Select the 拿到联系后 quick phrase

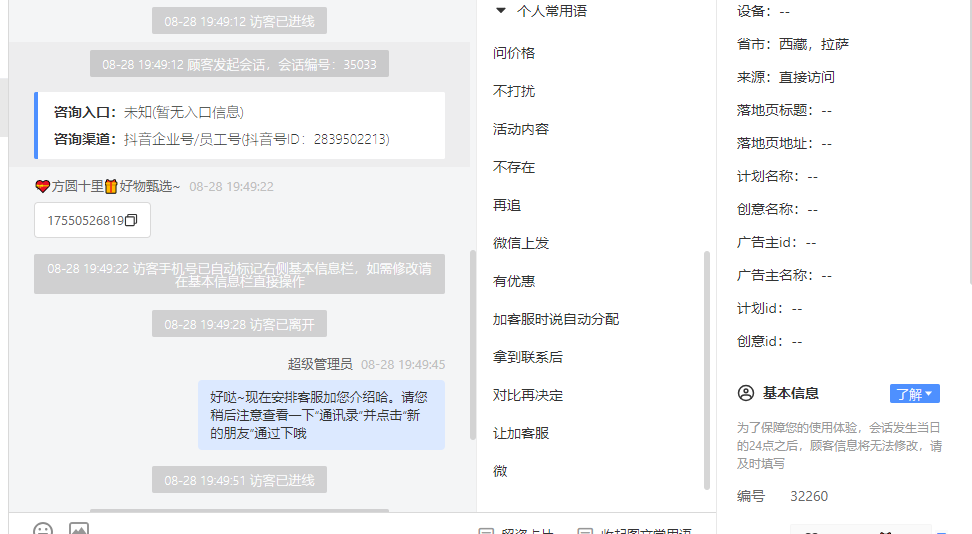pos(528,357)
